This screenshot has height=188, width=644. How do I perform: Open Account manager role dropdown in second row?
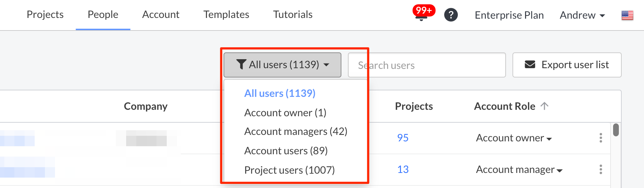coord(519,170)
